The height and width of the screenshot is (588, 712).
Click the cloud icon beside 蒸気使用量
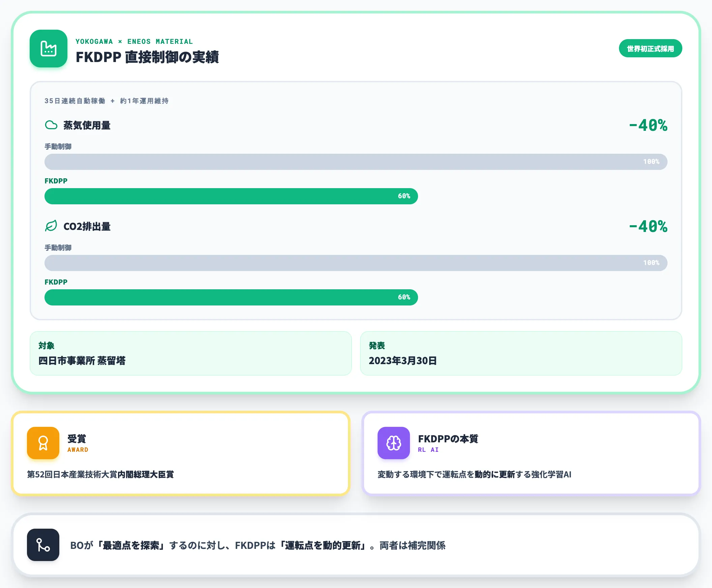[x=51, y=125]
